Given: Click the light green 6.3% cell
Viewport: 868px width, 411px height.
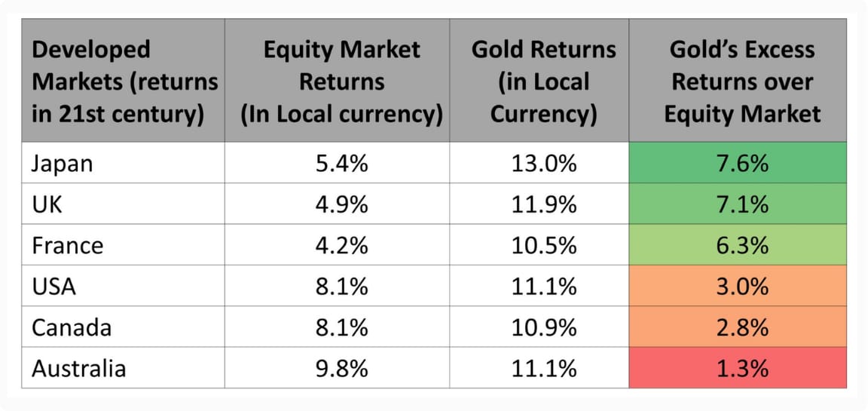Looking at the screenshot, I should pyautogui.click(x=738, y=245).
